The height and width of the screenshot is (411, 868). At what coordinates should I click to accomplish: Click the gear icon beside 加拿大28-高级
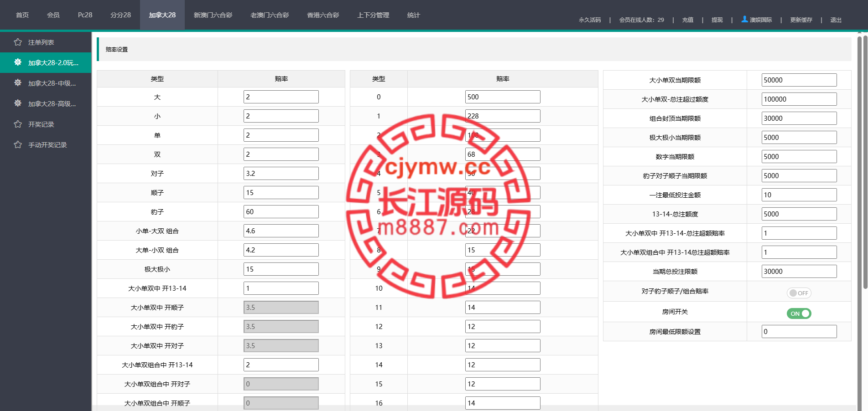click(18, 103)
